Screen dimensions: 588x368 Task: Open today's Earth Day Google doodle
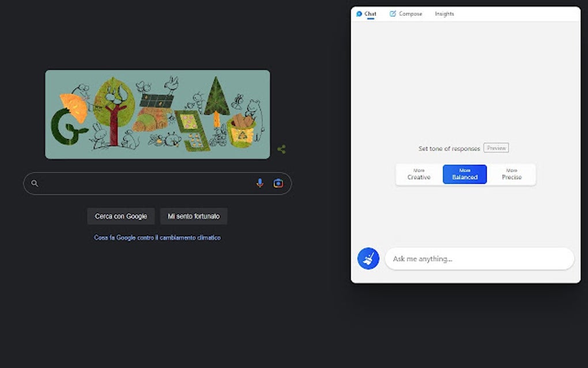pos(157,114)
